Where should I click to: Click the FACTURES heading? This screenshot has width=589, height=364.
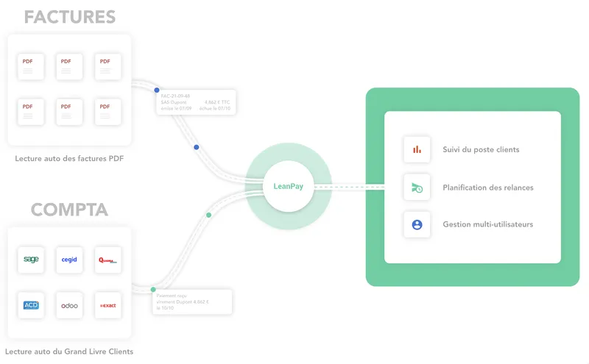coord(70,17)
